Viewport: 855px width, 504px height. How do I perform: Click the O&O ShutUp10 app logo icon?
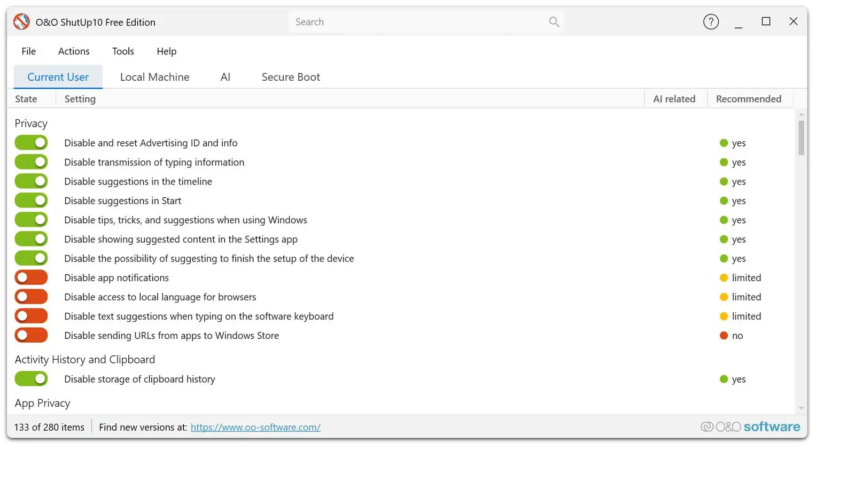click(21, 21)
